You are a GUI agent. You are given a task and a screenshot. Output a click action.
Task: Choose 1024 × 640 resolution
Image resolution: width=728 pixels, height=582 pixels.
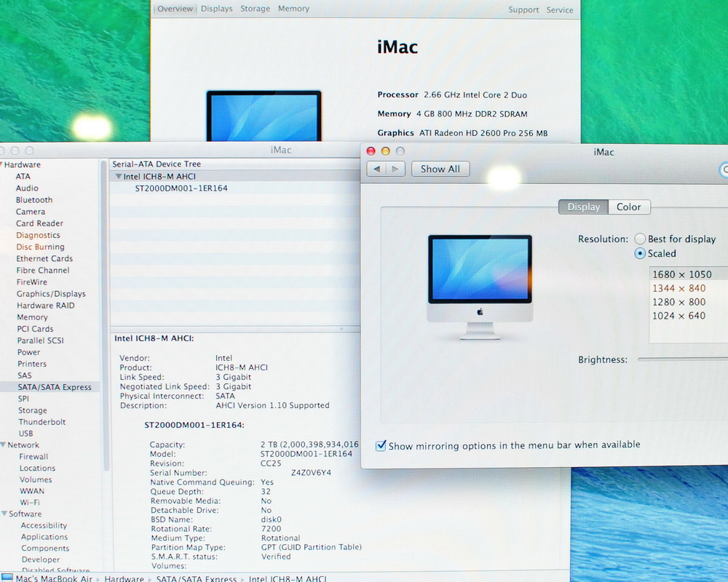pyautogui.click(x=689, y=316)
